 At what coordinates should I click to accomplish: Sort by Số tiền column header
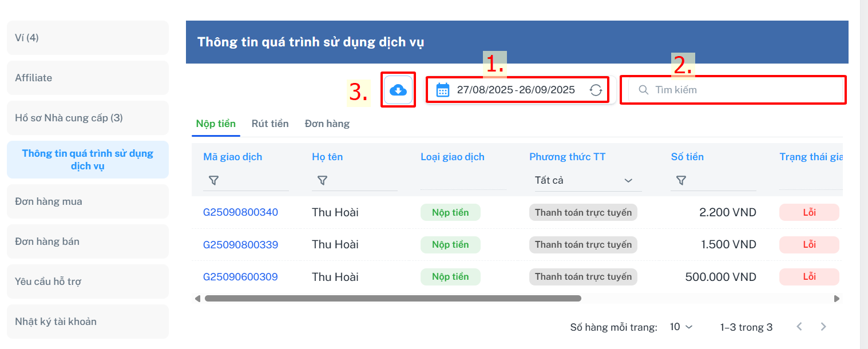687,157
